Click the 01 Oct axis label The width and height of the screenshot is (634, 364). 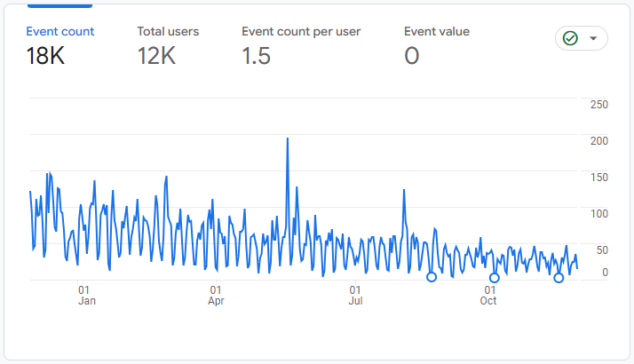point(488,296)
